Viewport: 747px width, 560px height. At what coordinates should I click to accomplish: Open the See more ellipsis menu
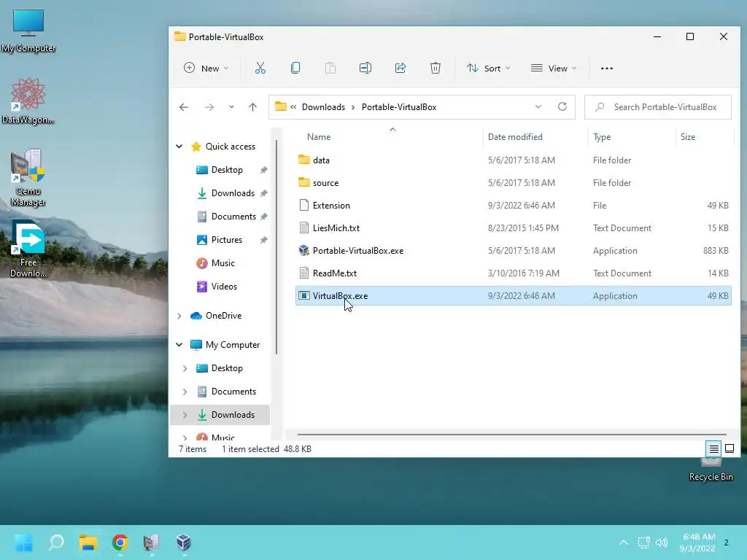[606, 68]
